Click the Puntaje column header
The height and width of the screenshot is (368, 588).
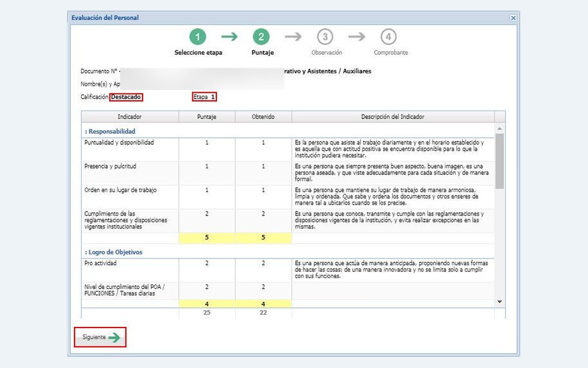(207, 117)
